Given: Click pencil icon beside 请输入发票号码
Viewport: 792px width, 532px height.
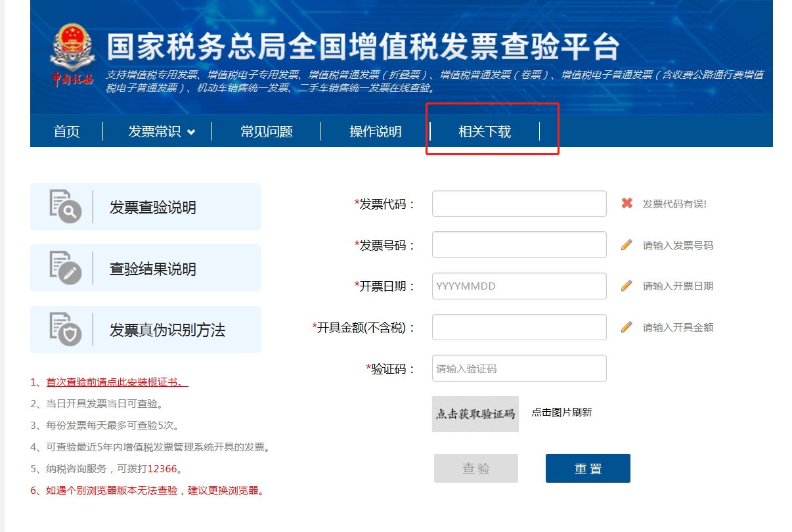Looking at the screenshot, I should point(627,245).
